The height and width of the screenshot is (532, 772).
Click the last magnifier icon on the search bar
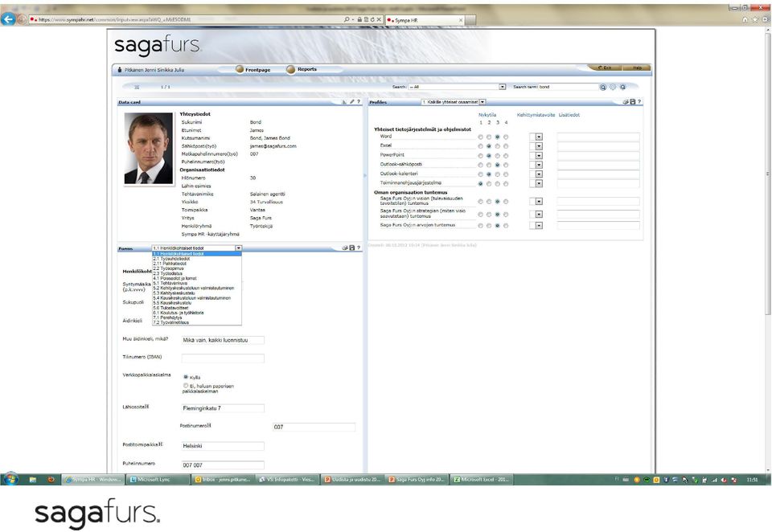pos(622,87)
